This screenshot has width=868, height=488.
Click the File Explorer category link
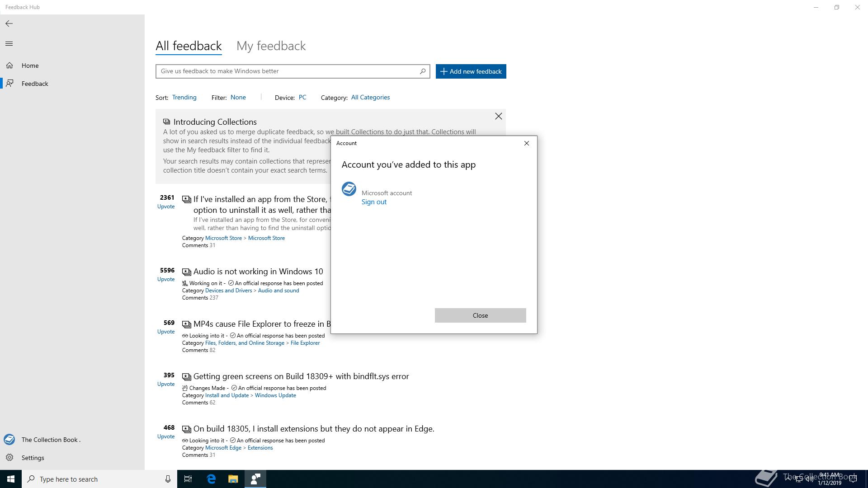pyautogui.click(x=305, y=343)
